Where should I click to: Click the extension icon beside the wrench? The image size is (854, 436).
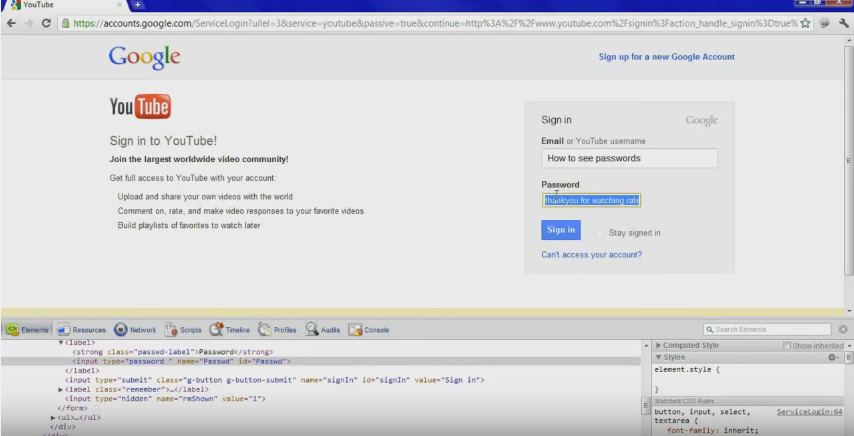tap(825, 23)
